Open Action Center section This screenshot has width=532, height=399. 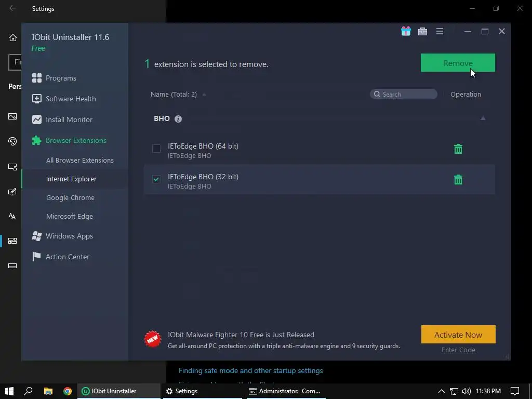coord(61,257)
